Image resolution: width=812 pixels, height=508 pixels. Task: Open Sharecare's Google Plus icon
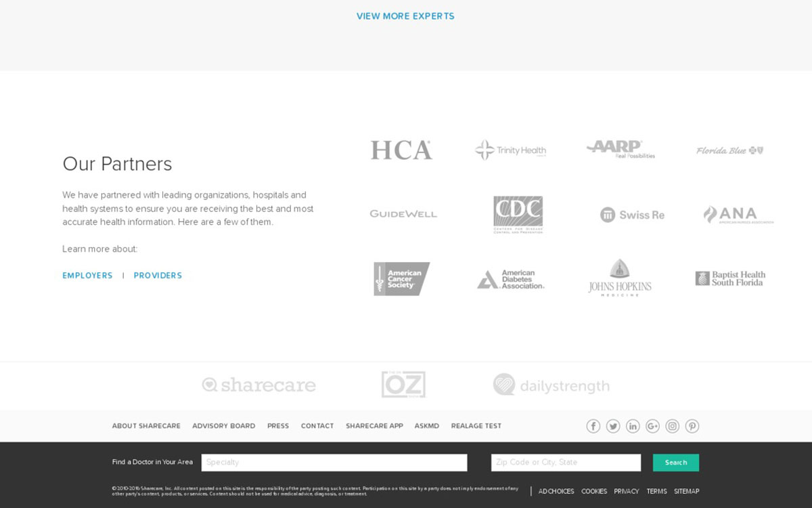(652, 426)
